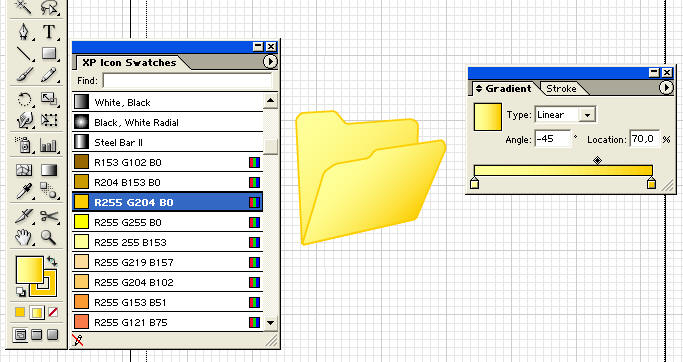Select the Slice tool
This screenshot has width=683, height=362.
pos(24,216)
